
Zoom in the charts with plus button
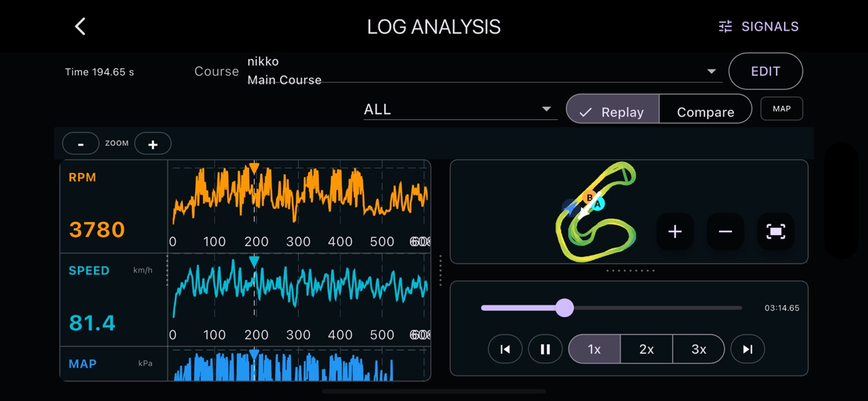click(153, 143)
